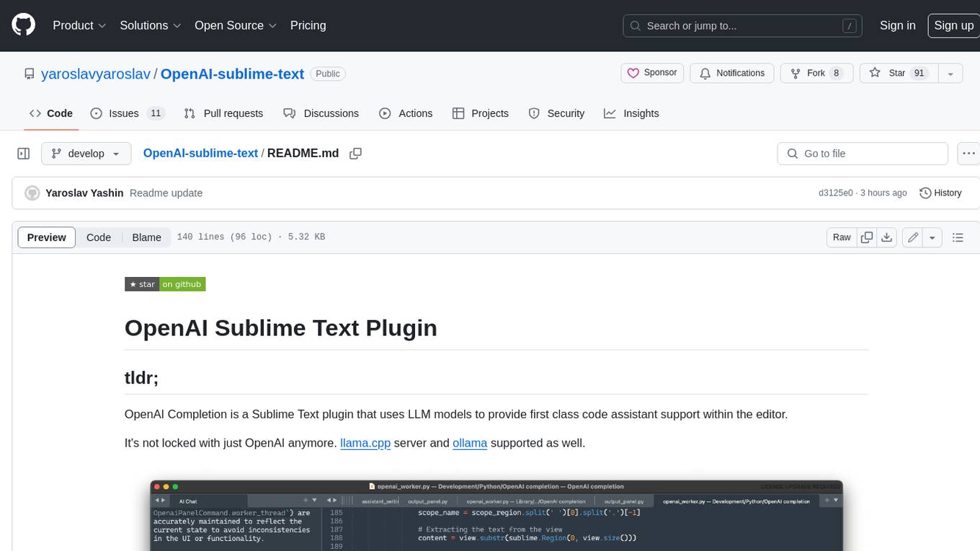980x551 pixels.
Task: Open yaroslavyaroslav user profile link
Action: [96, 74]
